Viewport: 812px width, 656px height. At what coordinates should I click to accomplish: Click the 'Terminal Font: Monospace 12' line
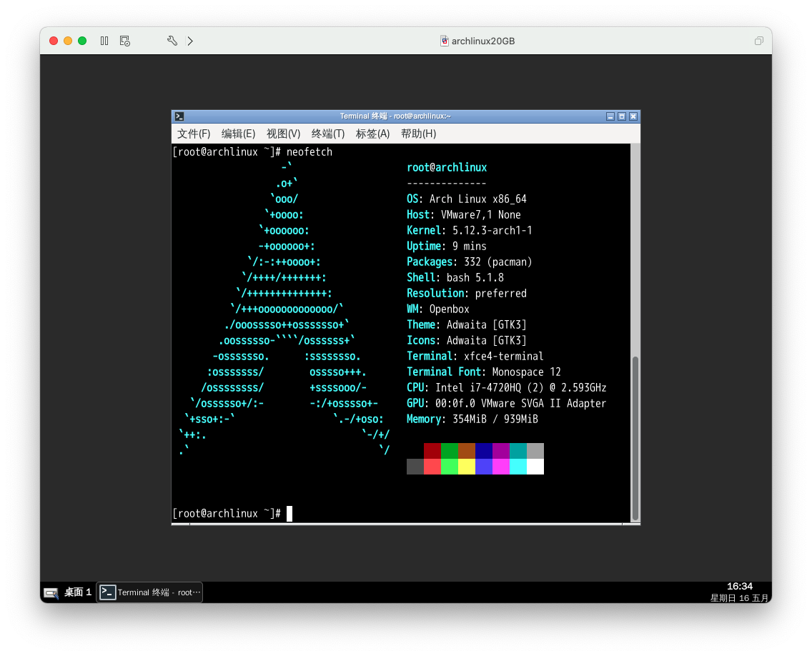[x=484, y=372]
